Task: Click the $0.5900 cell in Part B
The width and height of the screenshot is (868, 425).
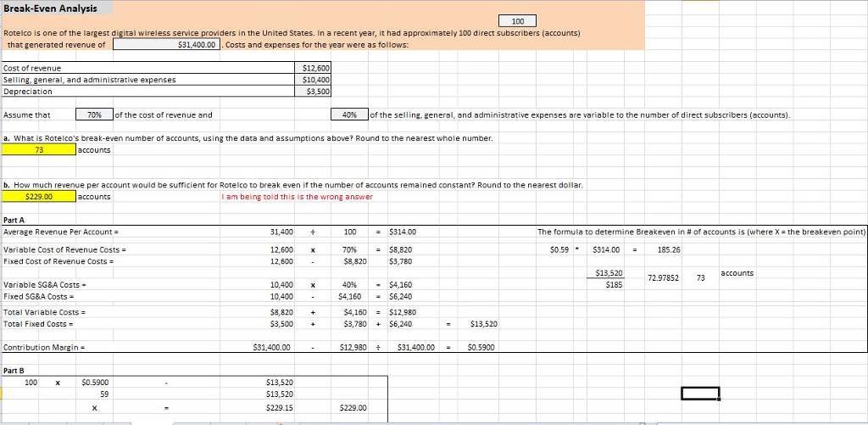Action: coord(95,383)
